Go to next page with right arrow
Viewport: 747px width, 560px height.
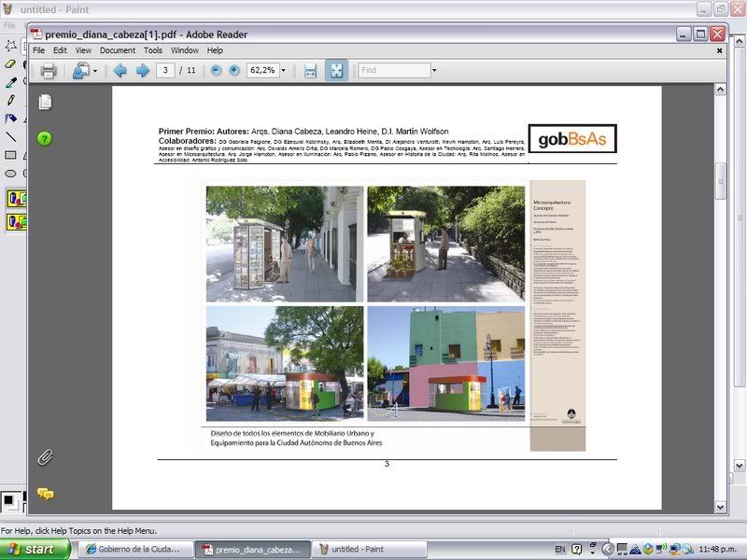tap(142, 70)
